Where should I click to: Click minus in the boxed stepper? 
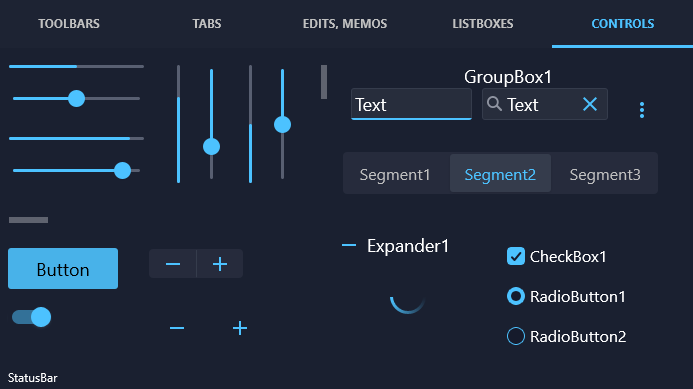[x=173, y=264]
